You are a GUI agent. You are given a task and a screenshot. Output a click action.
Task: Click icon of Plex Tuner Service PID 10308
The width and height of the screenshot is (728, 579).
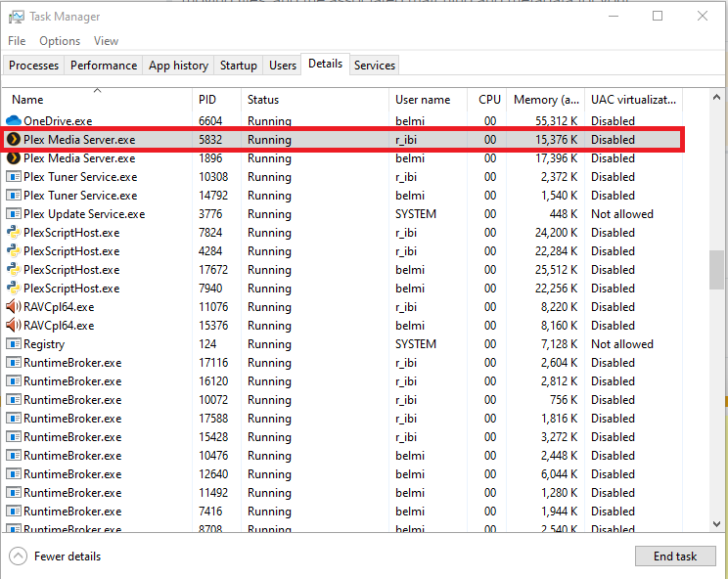coord(14,177)
